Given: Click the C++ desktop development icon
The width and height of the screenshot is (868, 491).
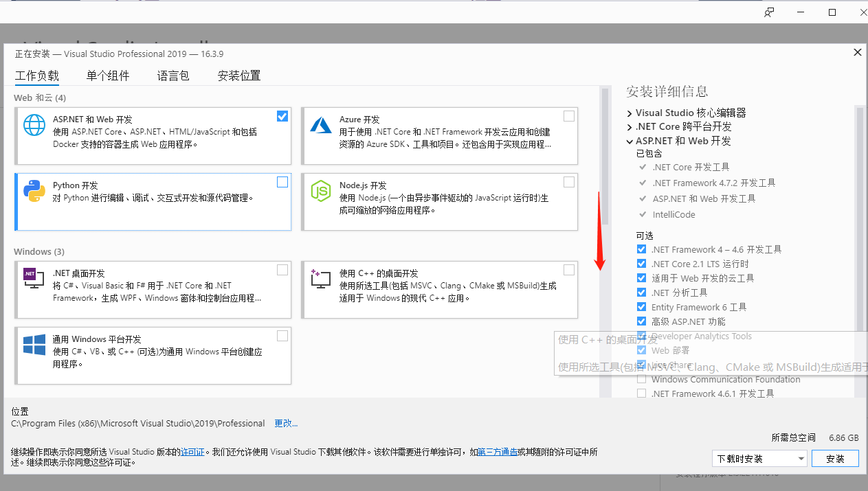Looking at the screenshot, I should (321, 278).
